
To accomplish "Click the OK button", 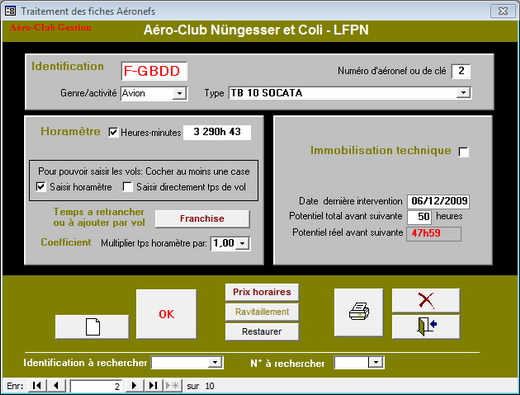I will tap(166, 314).
